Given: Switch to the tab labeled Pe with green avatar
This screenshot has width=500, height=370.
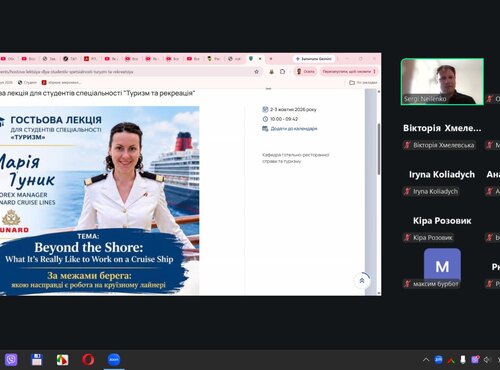Looking at the screenshot, I should click(x=214, y=59).
